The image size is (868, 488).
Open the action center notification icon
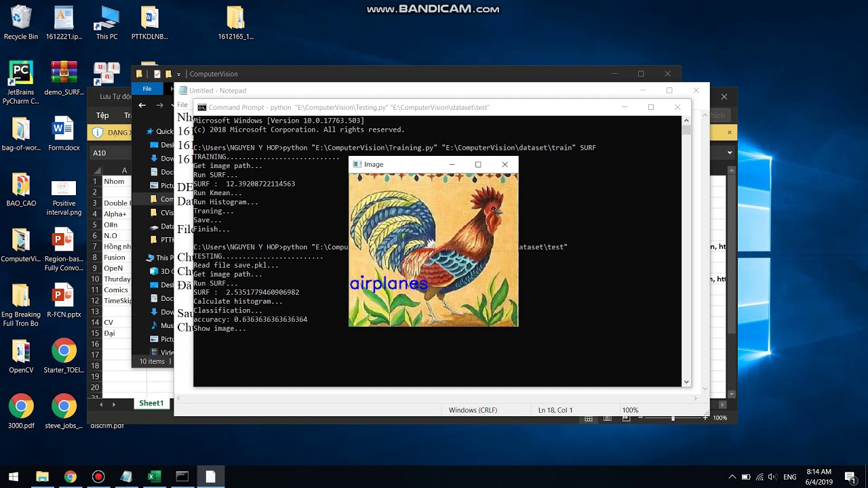click(x=850, y=476)
